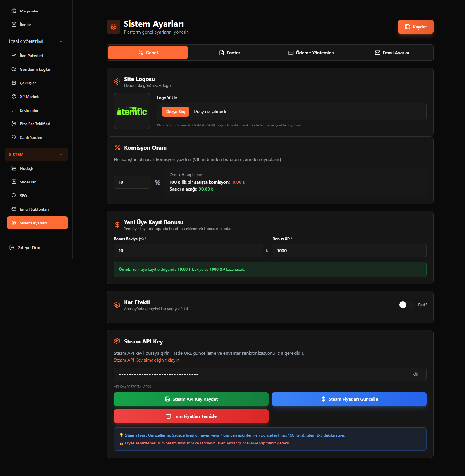Open Gönderim Logları truck icon

click(14, 69)
